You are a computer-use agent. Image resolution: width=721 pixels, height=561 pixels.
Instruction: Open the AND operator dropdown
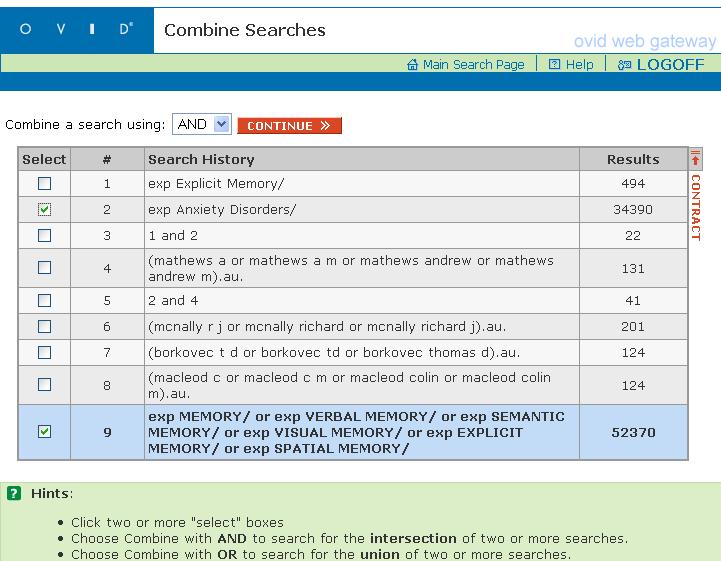[x=201, y=124]
